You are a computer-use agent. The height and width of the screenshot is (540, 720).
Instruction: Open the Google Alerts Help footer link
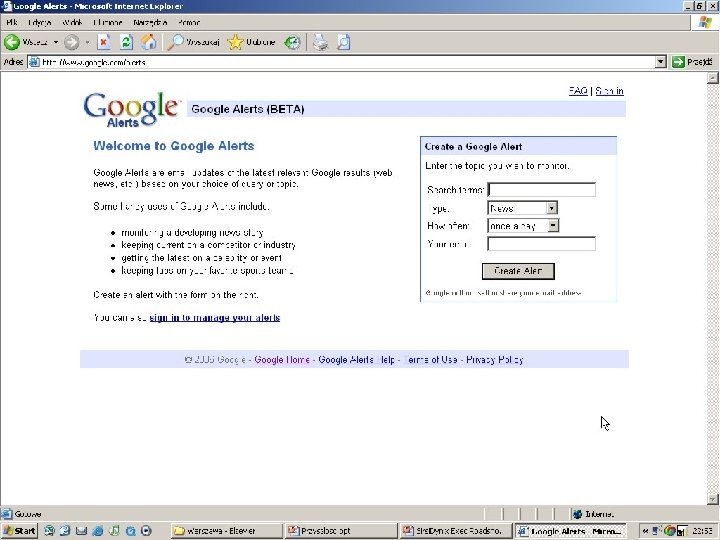[x=357, y=360]
